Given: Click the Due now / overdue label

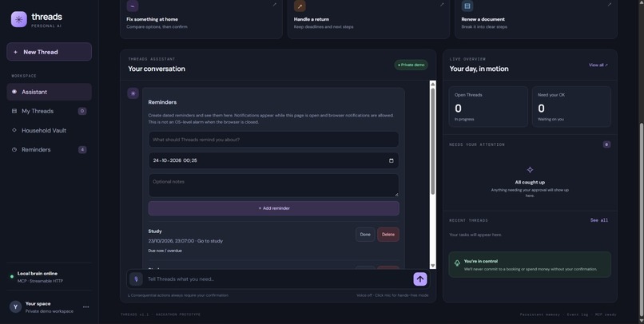Looking at the screenshot, I should (165, 251).
